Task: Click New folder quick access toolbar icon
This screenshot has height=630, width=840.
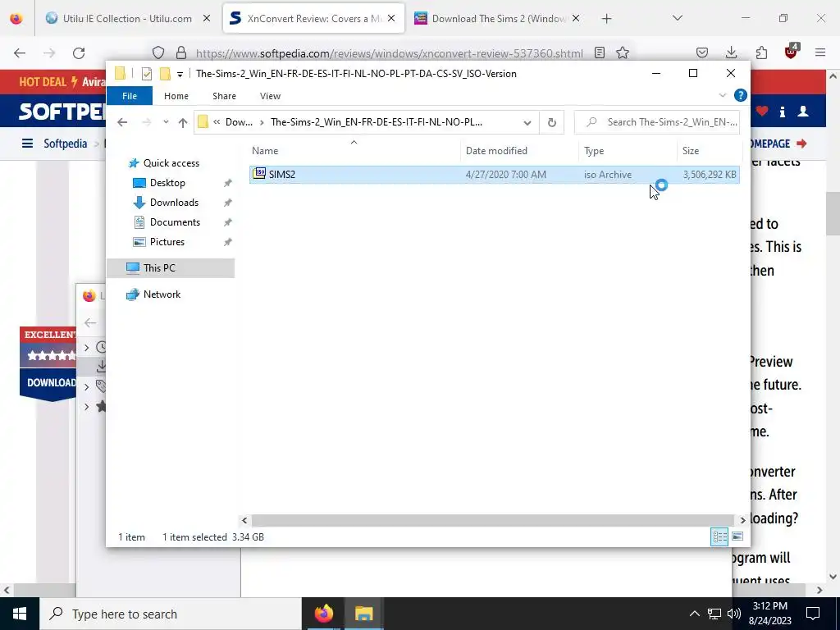Action: pos(166,74)
